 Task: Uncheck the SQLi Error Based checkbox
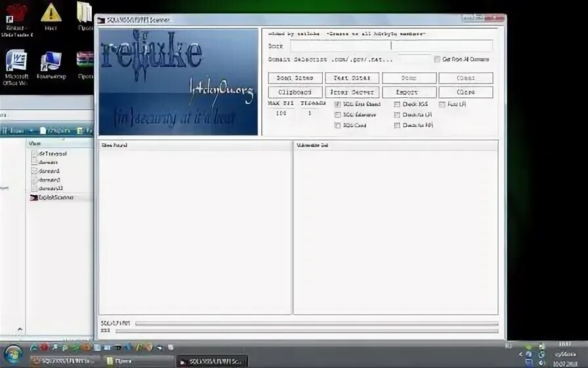pos(337,104)
